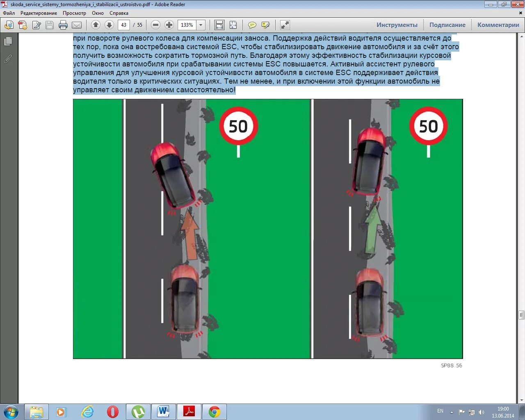The image size is (525, 420).
Task: Click the total pages text / 55
Action: [138, 25]
